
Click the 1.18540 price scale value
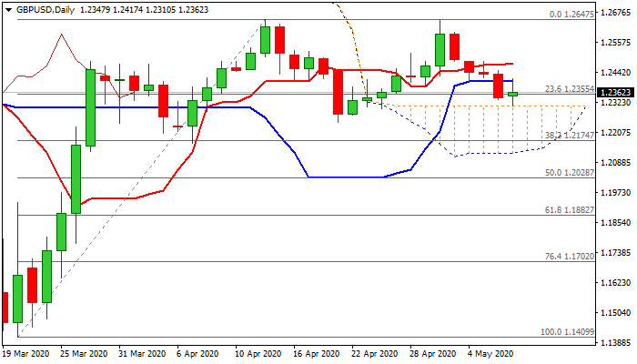click(x=616, y=223)
